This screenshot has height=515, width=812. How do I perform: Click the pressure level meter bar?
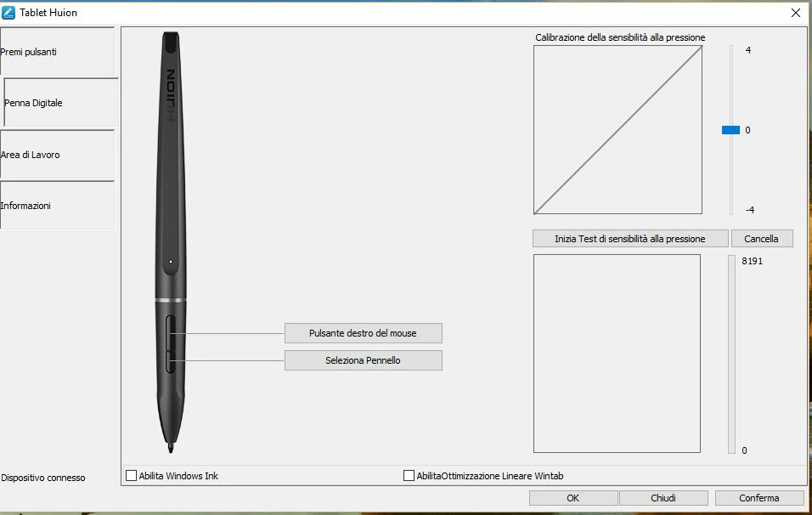pyautogui.click(x=731, y=354)
